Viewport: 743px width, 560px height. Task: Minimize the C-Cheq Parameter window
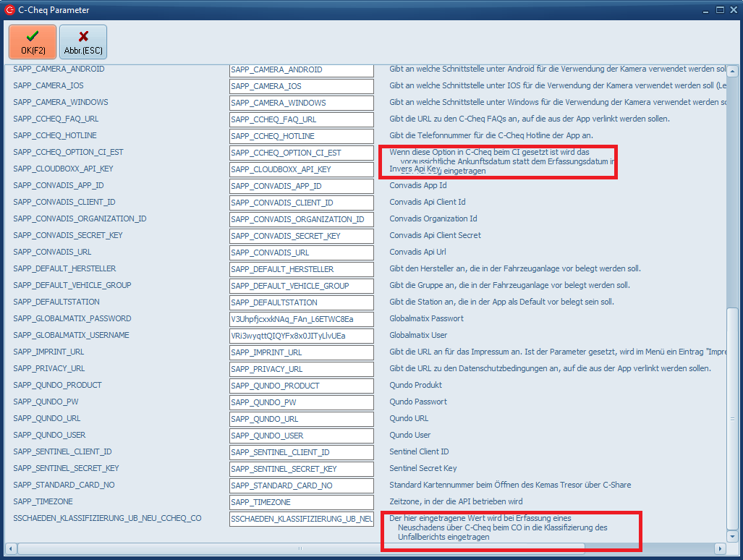pyautogui.click(x=706, y=10)
